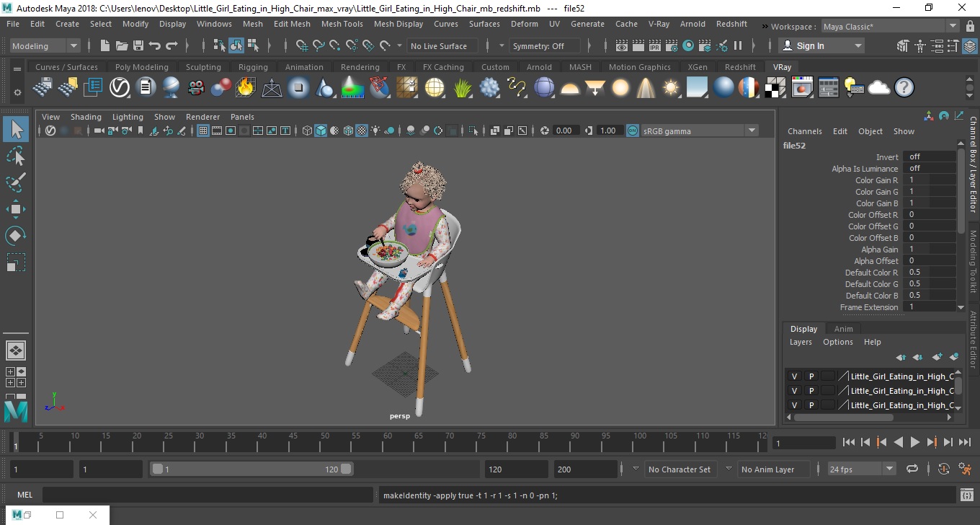Image resolution: width=980 pixels, height=525 pixels.
Task: Click the V-Ray cloud shelf icon
Action: click(x=879, y=88)
